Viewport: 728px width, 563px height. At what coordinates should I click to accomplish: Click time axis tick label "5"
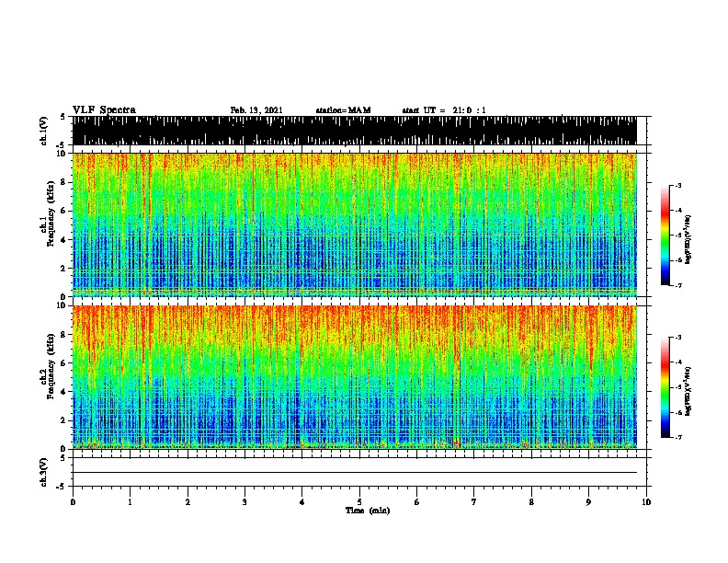click(359, 502)
